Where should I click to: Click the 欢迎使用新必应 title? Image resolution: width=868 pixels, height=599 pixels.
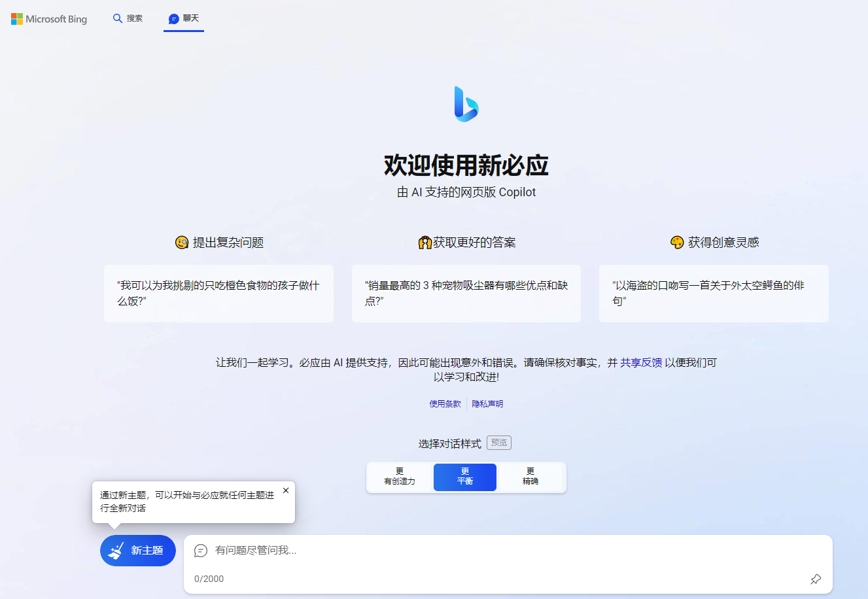coord(466,165)
